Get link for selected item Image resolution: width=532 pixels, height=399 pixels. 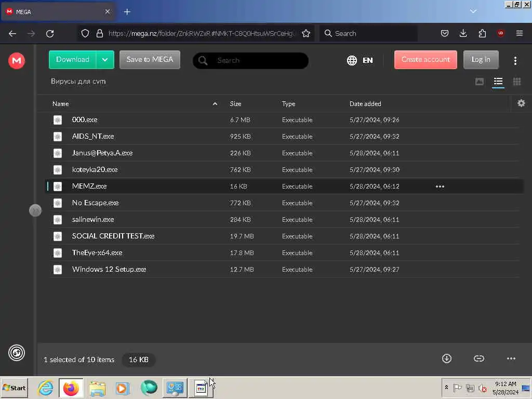478,358
